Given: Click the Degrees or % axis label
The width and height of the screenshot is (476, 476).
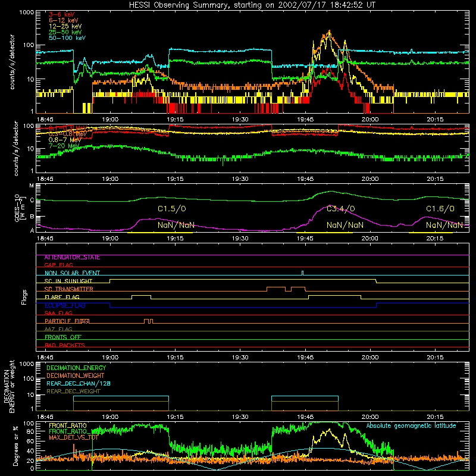Looking at the screenshot, I should (15, 446).
